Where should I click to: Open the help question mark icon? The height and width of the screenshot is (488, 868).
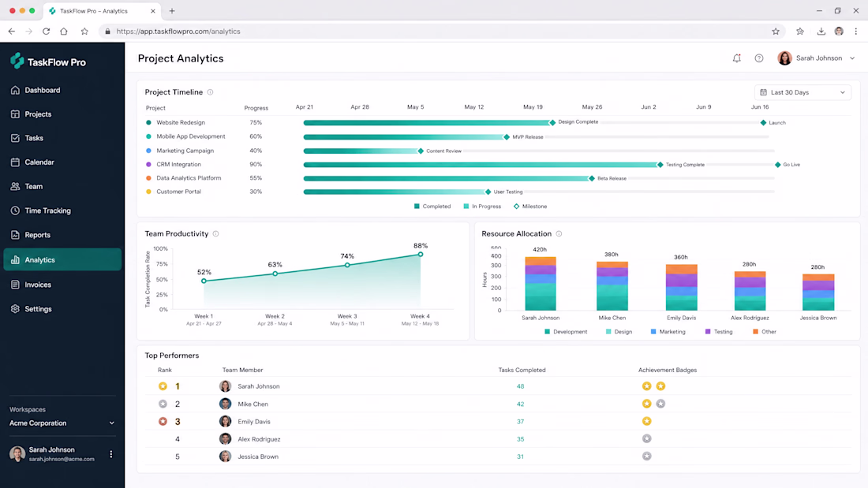tap(759, 58)
